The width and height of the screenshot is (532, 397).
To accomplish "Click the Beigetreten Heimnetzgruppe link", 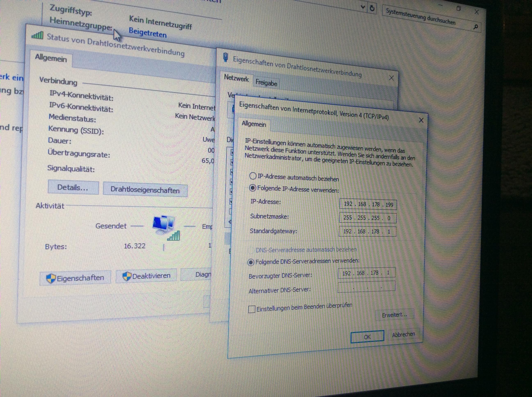I will coord(147,32).
